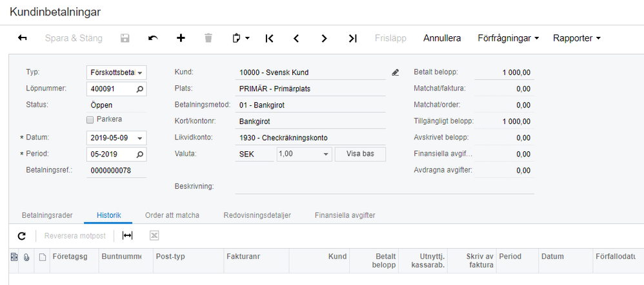Go to the next record
The width and height of the screenshot is (644, 285).
tap(325, 38)
